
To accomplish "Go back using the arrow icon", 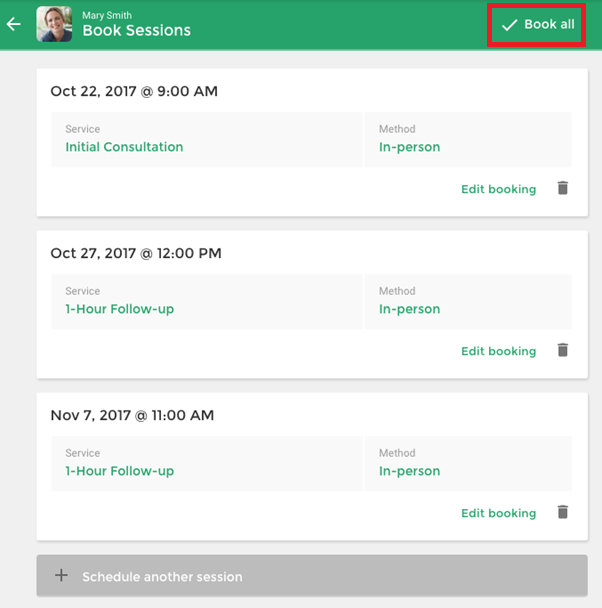I will coord(14,24).
